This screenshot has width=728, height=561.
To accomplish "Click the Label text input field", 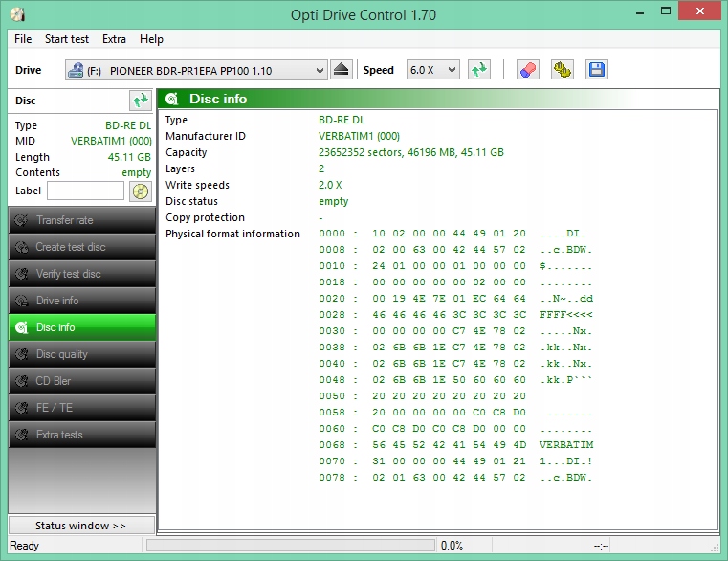I will 85,191.
